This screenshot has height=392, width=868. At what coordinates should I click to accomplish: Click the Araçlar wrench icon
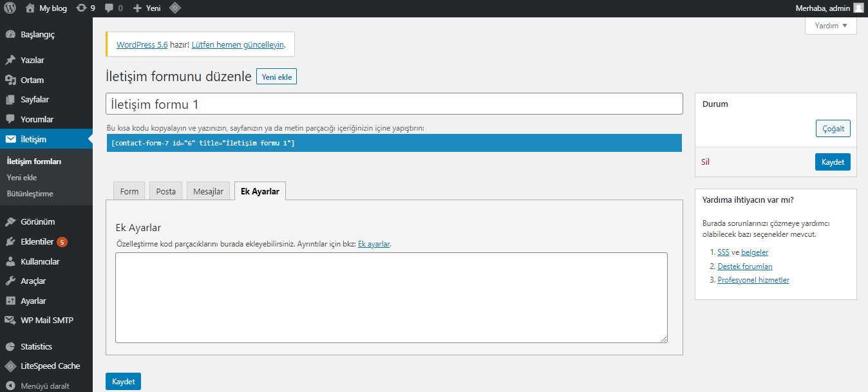[10, 281]
